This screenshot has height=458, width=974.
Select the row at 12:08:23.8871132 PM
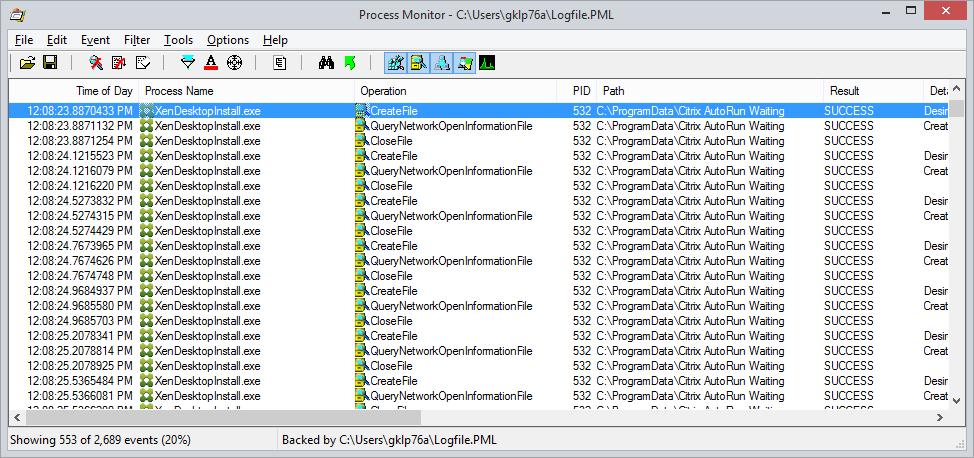(x=479, y=126)
